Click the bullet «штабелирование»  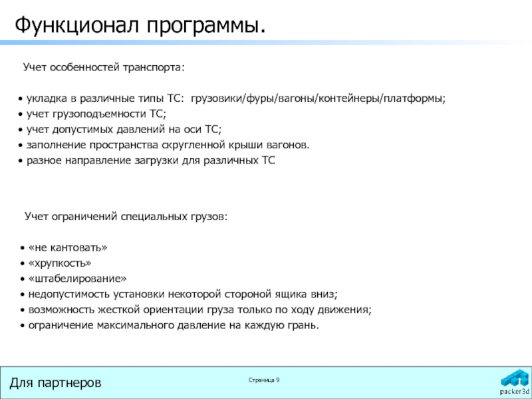73,279
